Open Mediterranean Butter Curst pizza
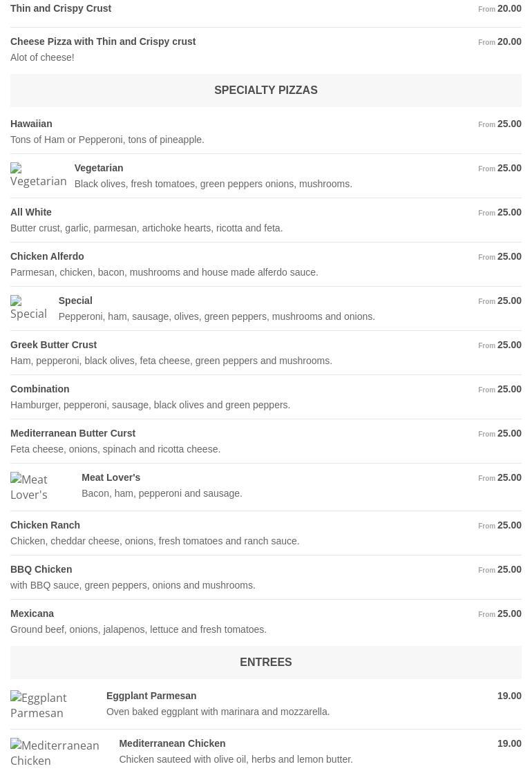This screenshot has width=532, height=771. [73, 433]
